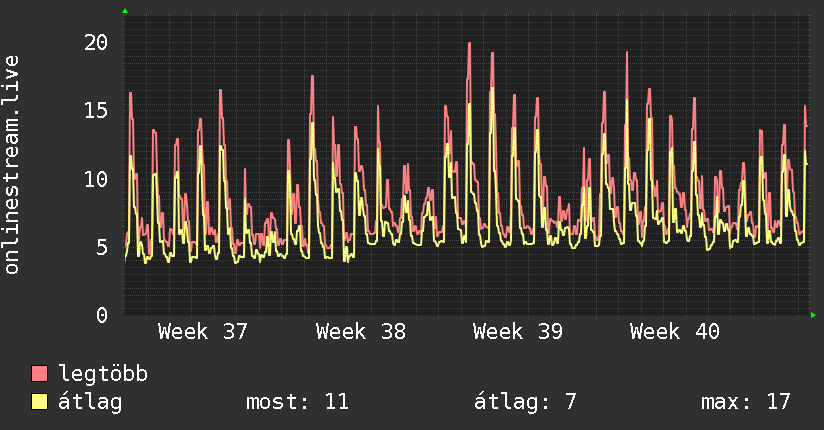Click the Week 38 axis label

pyautogui.click(x=360, y=332)
